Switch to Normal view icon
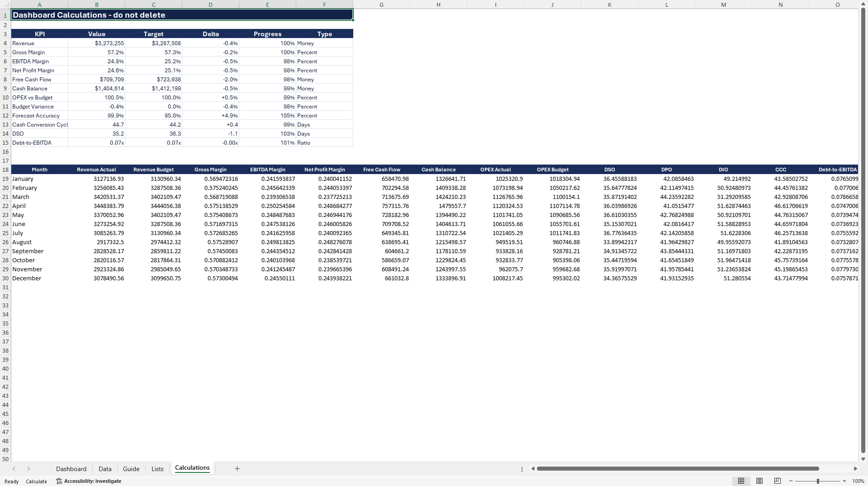This screenshot has width=868, height=486. pos(741,481)
